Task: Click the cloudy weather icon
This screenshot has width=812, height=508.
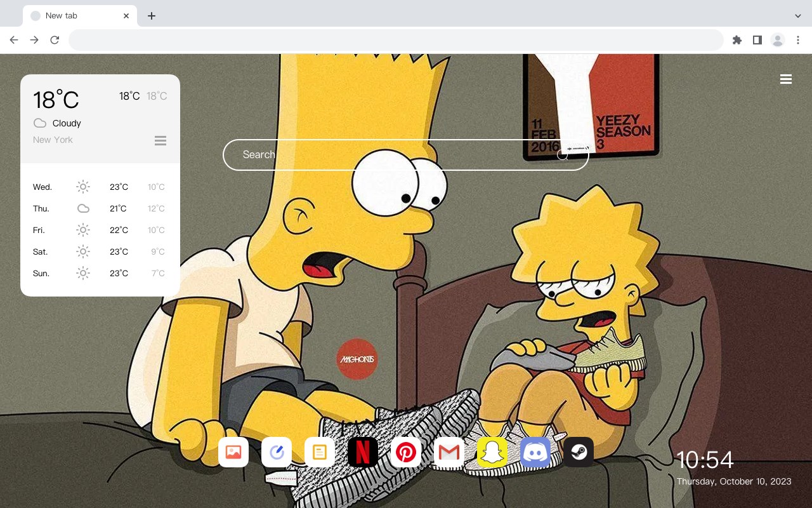Action: [40, 123]
